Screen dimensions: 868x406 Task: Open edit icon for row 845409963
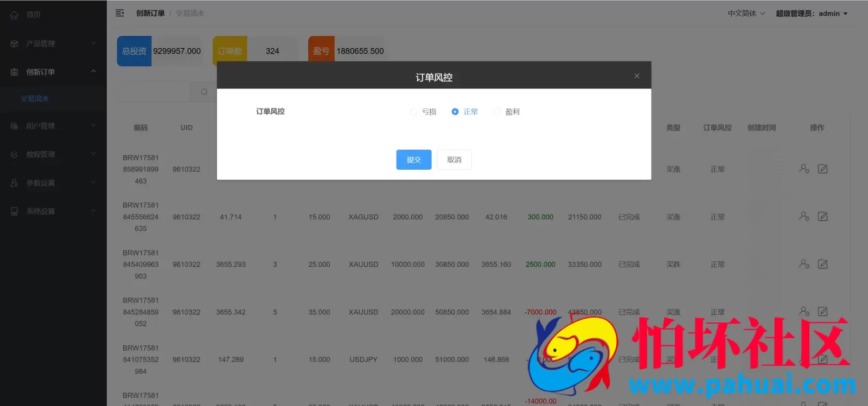click(x=823, y=264)
